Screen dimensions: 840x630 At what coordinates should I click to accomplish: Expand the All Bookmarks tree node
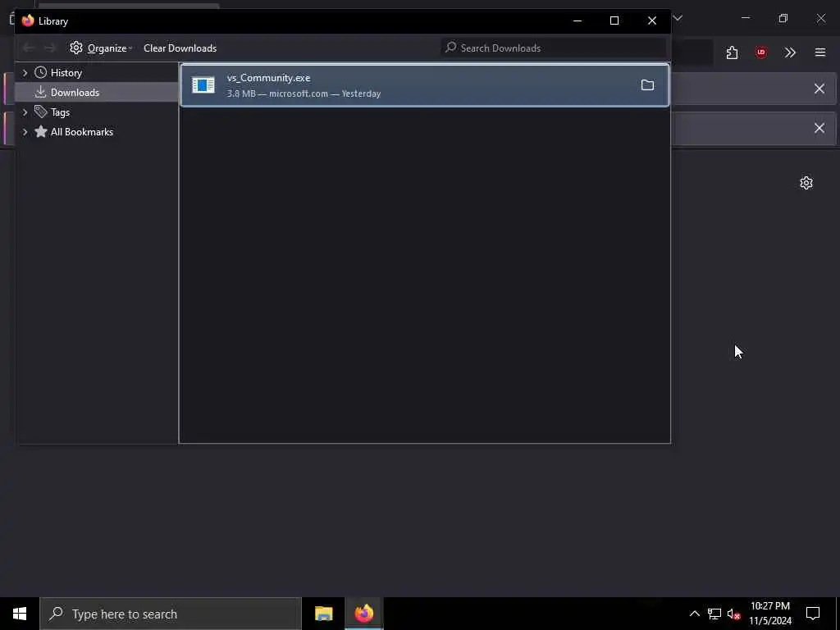(x=25, y=132)
